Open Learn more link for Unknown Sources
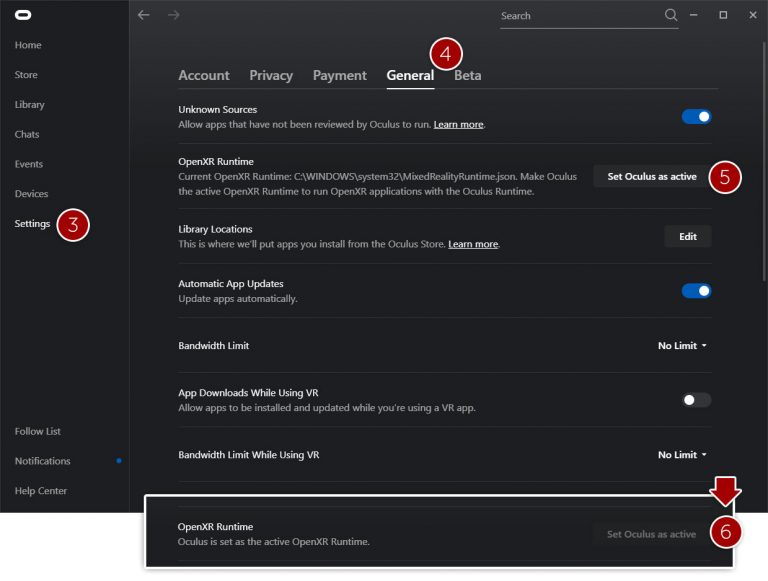The width and height of the screenshot is (768, 581). click(x=458, y=125)
